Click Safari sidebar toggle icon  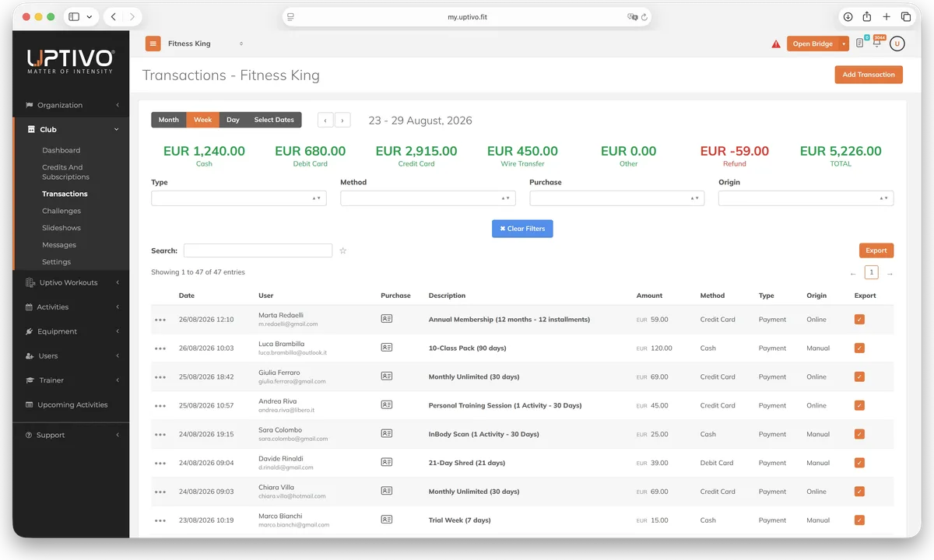(x=74, y=16)
